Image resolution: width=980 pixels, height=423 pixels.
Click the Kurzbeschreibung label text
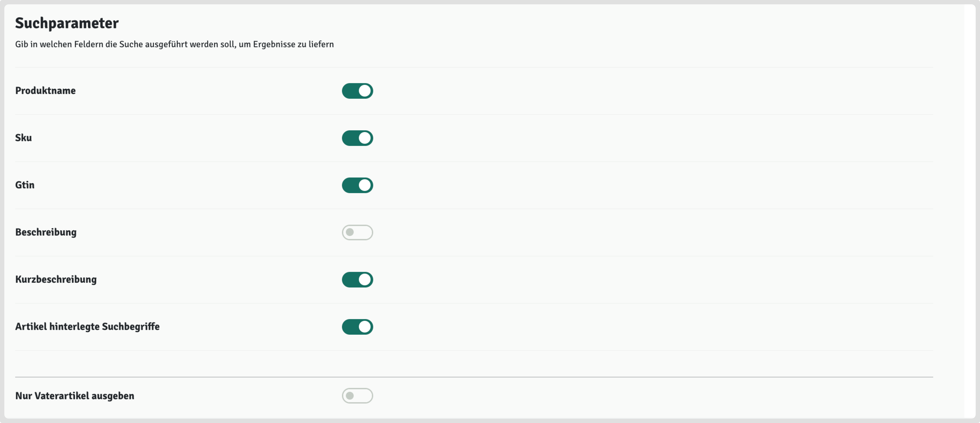tap(56, 279)
